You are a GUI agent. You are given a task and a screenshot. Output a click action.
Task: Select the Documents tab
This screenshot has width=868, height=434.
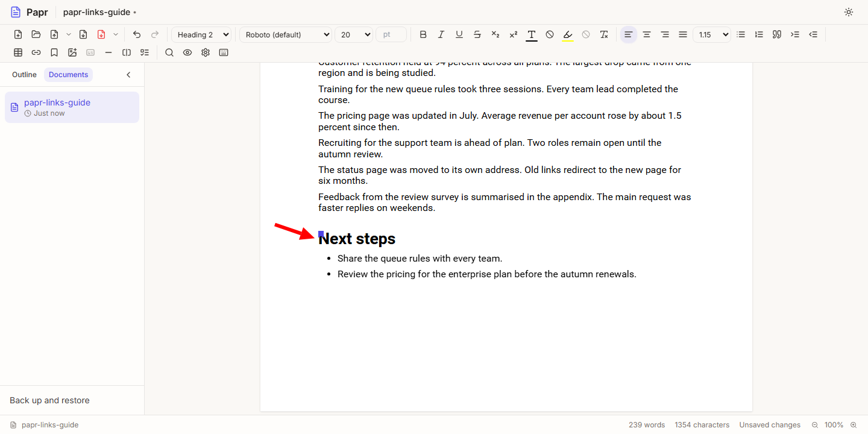click(68, 75)
